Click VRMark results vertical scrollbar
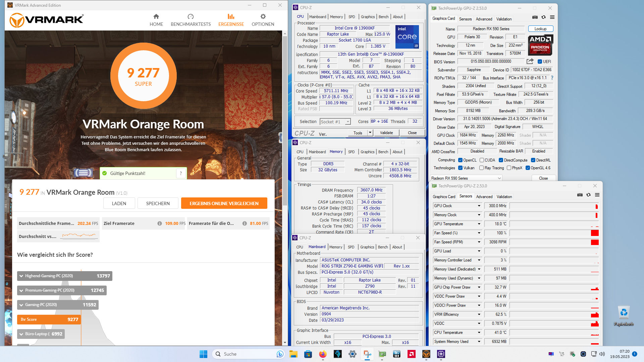Image resolution: width=644 pixels, height=362 pixels. click(x=285, y=121)
